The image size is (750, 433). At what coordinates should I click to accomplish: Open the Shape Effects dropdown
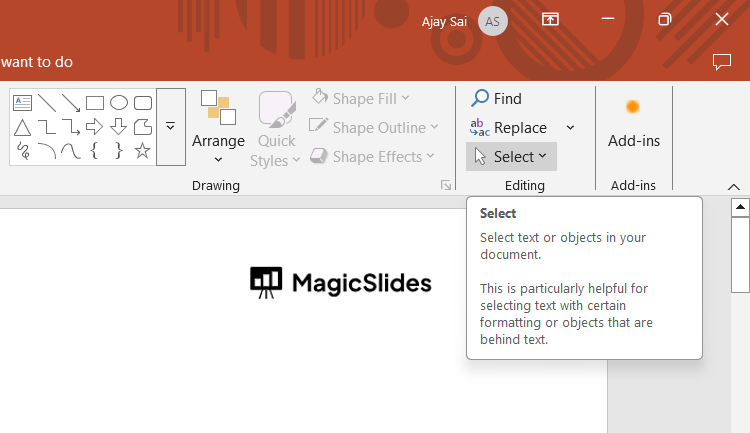pyautogui.click(x=373, y=156)
